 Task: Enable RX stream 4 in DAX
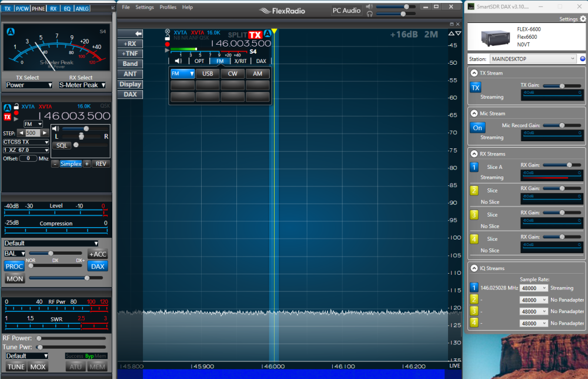click(x=474, y=239)
